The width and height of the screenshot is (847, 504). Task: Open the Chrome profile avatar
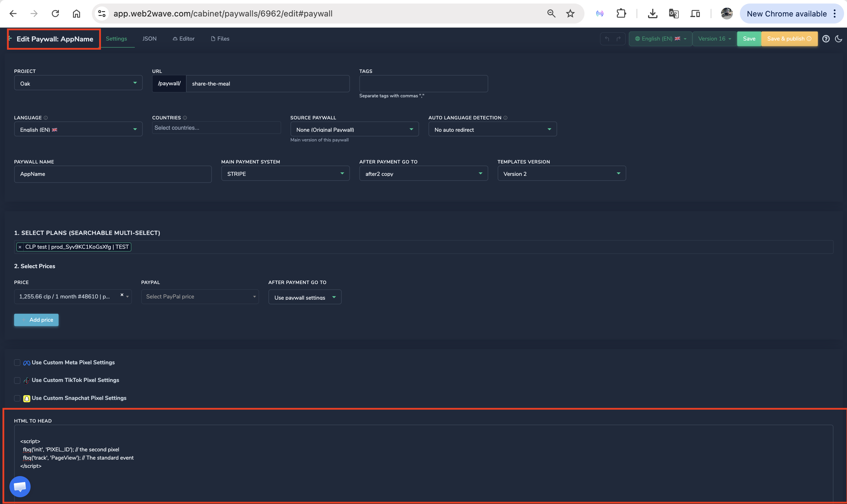(727, 14)
